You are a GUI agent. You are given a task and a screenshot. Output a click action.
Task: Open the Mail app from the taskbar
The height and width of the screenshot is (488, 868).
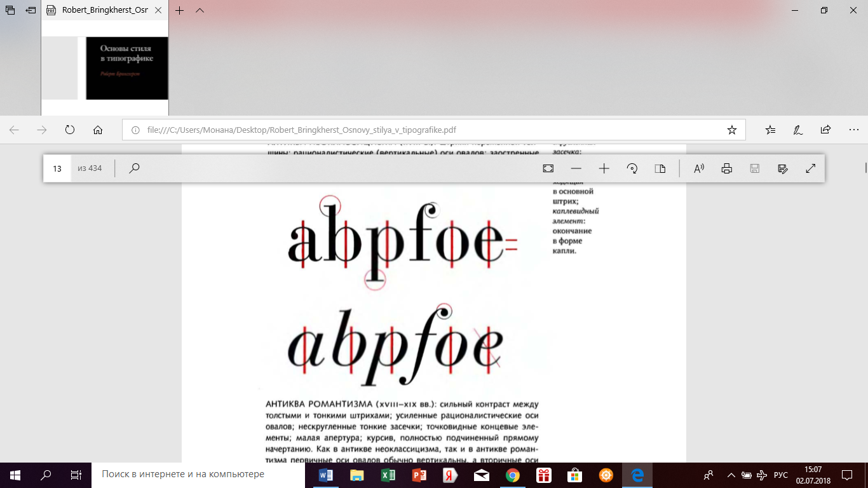pyautogui.click(x=481, y=475)
